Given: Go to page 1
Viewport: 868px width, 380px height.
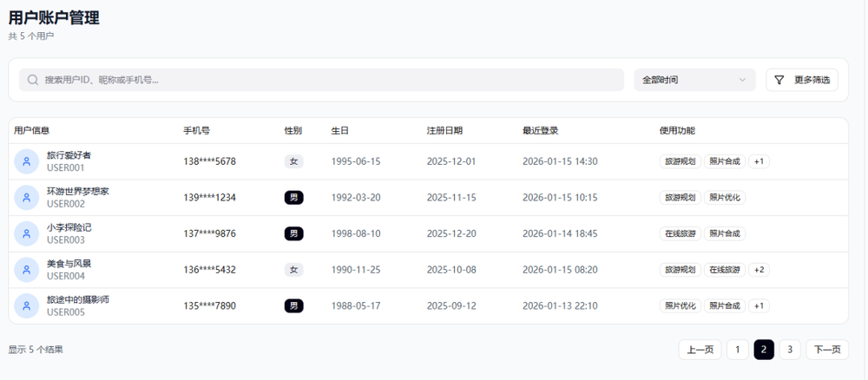Looking at the screenshot, I should pos(737,350).
